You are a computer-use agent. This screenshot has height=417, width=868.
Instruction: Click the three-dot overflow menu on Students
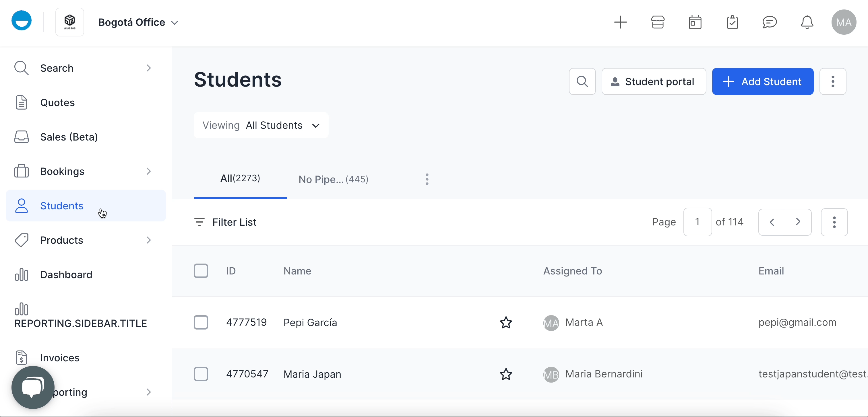tap(834, 81)
